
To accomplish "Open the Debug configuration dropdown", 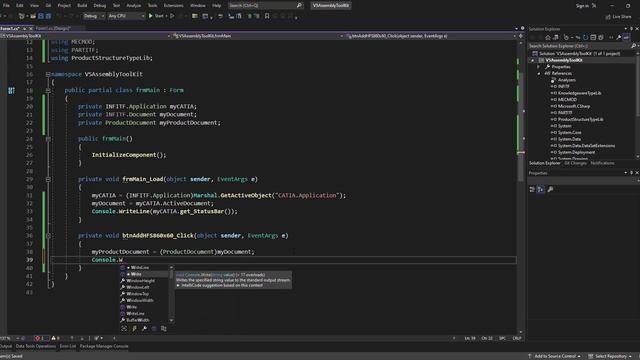I will (x=94, y=16).
